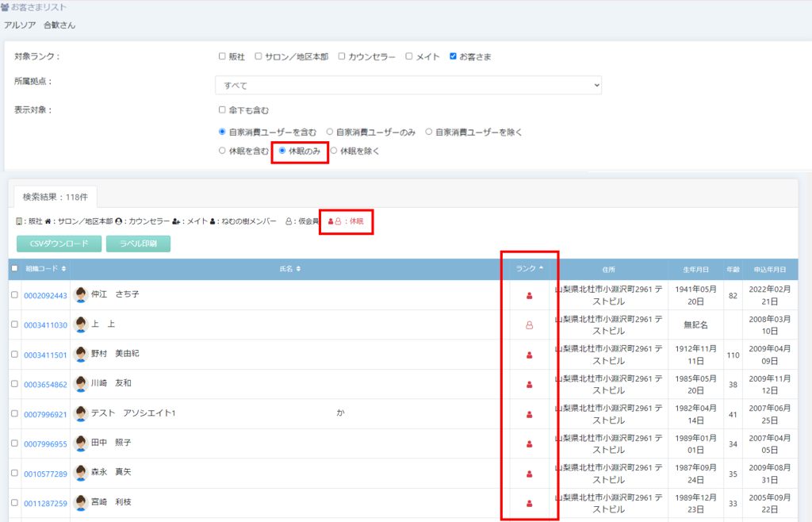
Task: Click avatar icon beside 仲江 さち子
Action: 80,295
